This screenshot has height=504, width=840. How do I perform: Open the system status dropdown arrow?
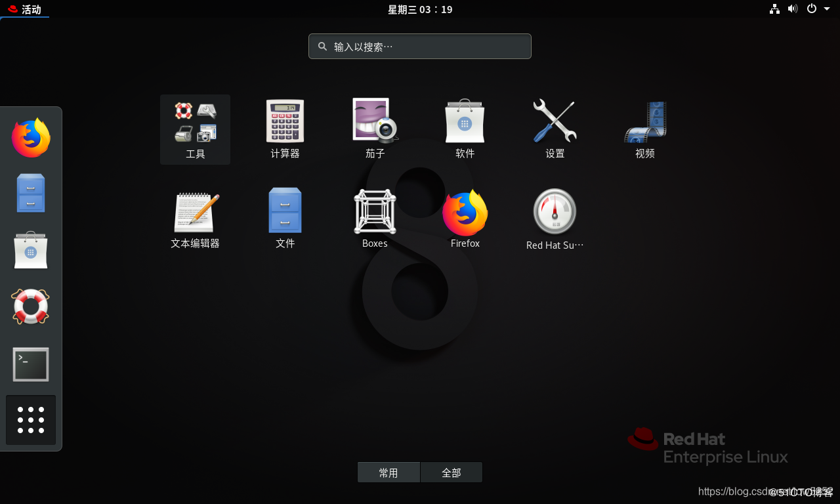826,9
